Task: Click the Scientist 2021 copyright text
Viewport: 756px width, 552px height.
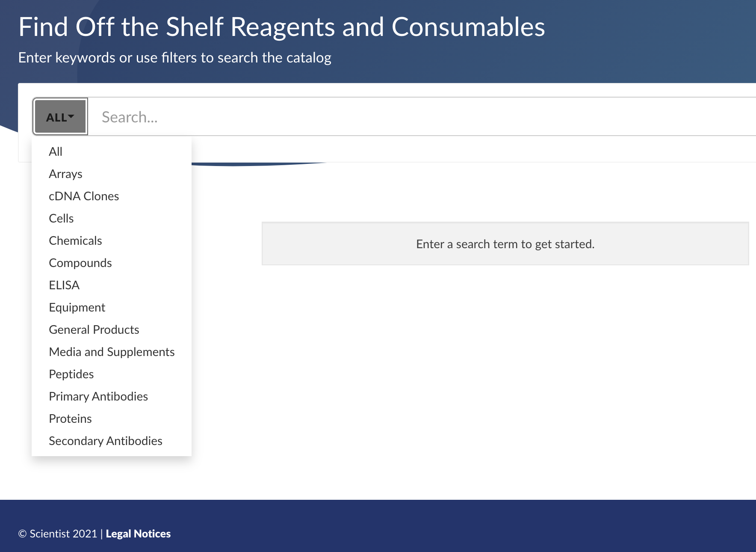Action: pos(58,534)
